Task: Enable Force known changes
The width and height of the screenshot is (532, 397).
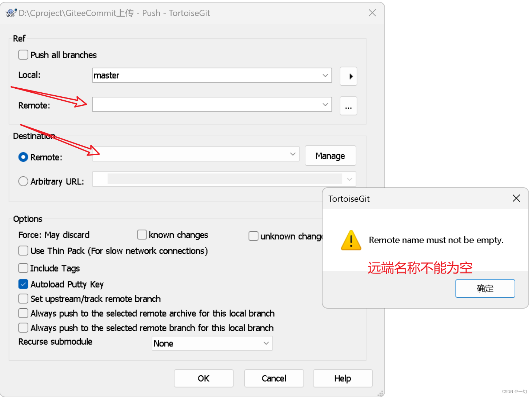Action: (142, 234)
